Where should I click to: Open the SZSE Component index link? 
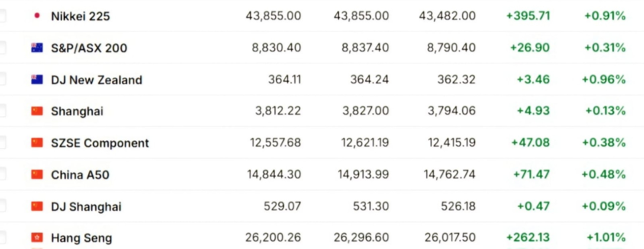pos(100,143)
